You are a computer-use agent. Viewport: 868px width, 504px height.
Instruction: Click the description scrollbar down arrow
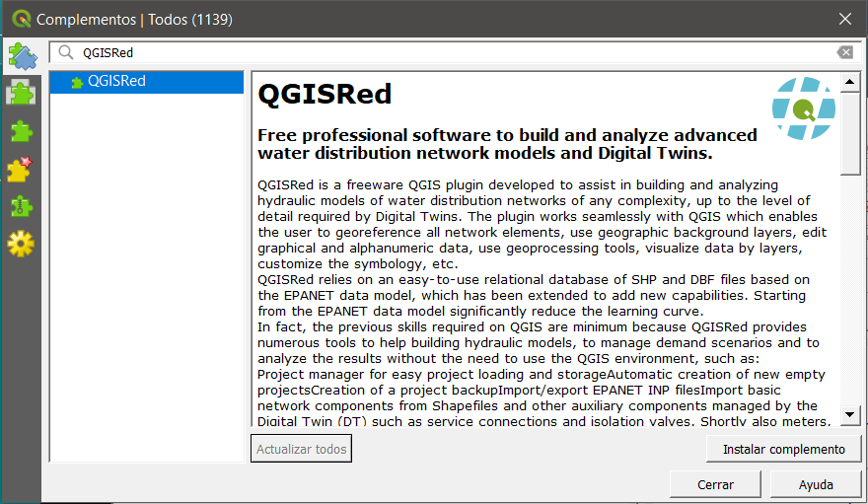point(849,414)
